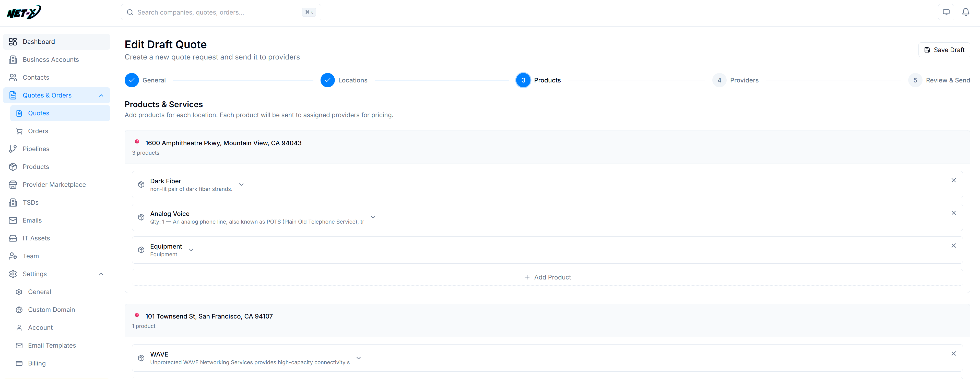Click Add Product for Mountain View location
This screenshot has width=980, height=379.
click(x=547, y=277)
